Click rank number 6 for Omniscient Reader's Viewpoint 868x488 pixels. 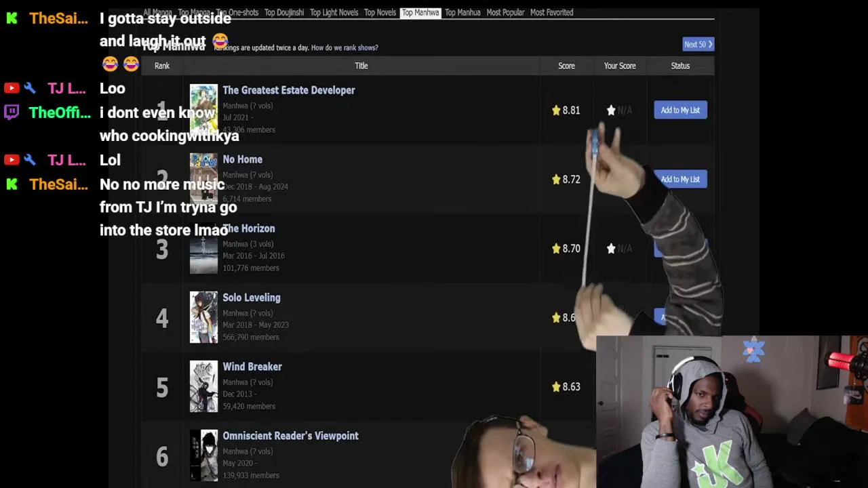[x=162, y=456]
